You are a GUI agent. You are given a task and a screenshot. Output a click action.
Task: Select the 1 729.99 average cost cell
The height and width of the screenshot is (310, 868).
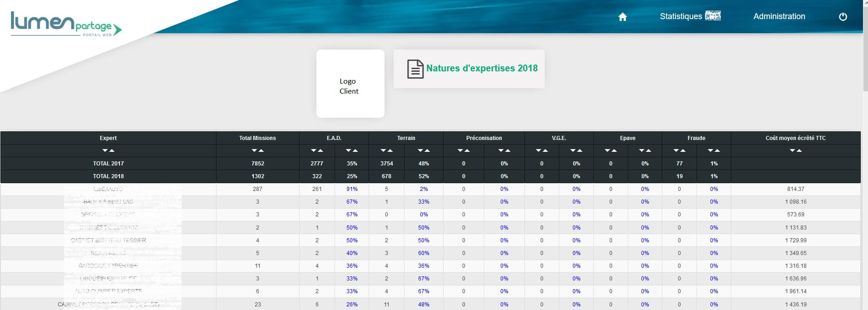tap(796, 240)
